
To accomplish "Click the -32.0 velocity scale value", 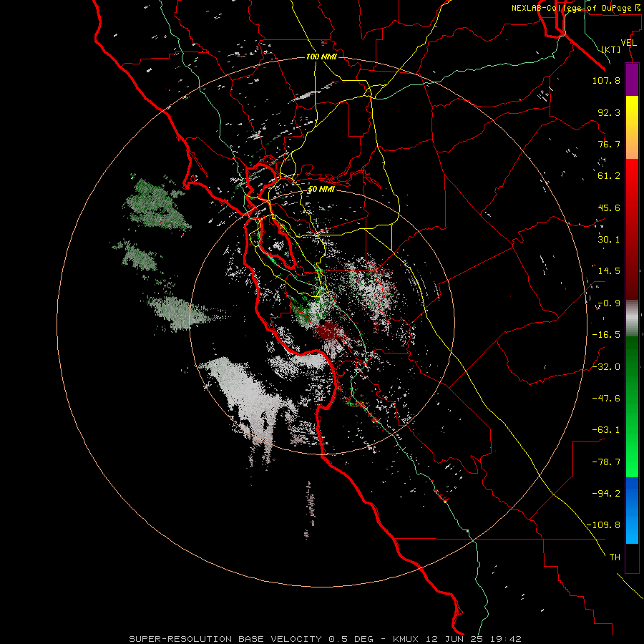I will (606, 367).
